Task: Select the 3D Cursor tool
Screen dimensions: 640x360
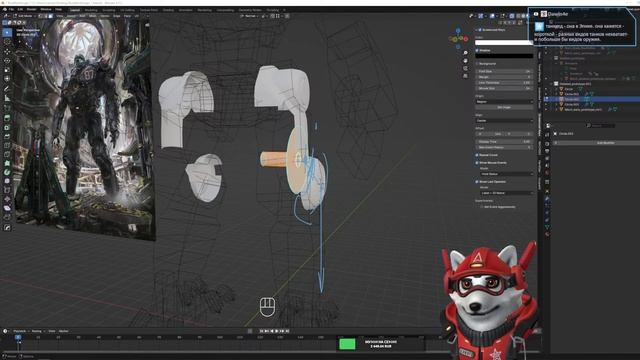Action: pos(7,42)
